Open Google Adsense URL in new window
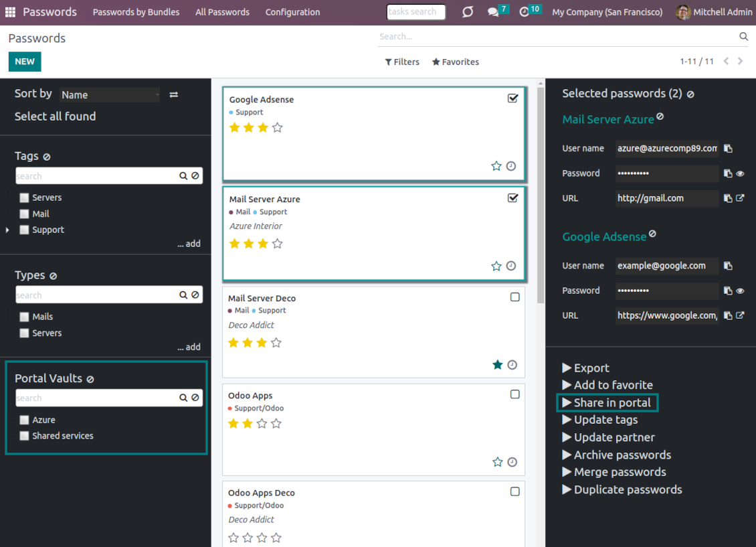This screenshot has height=547, width=756. (x=740, y=315)
